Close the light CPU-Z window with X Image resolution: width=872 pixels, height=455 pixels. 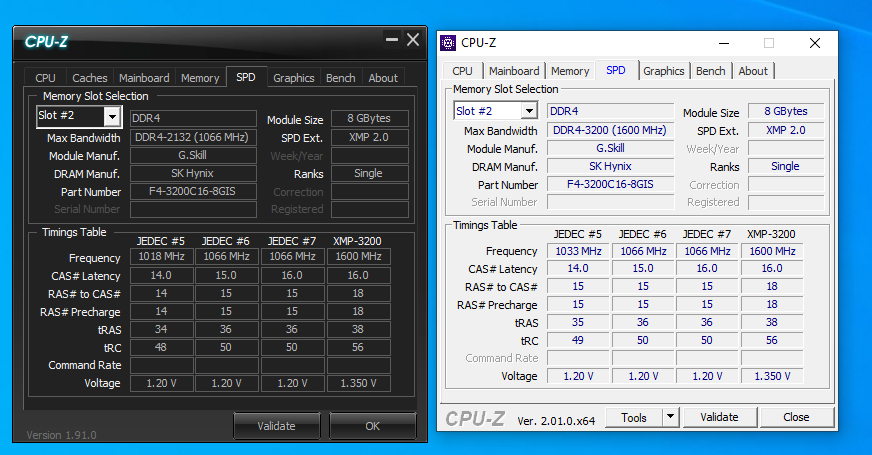[815, 43]
